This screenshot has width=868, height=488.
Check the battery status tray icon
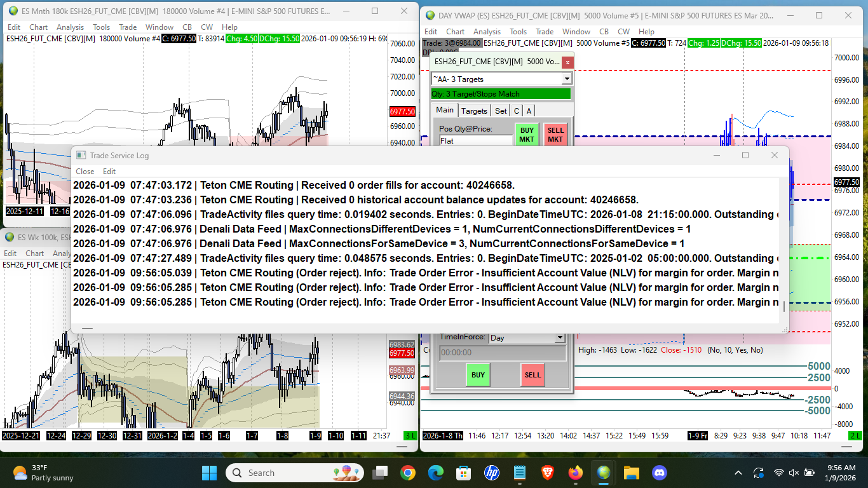coord(810,473)
